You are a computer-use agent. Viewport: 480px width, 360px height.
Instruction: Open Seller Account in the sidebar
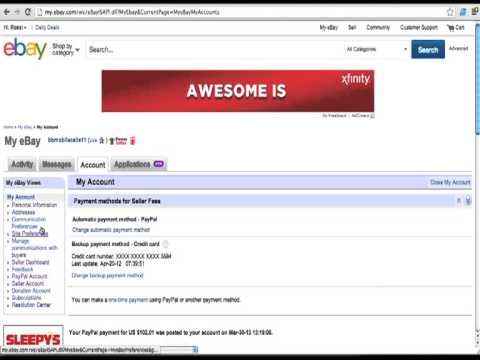click(x=28, y=284)
